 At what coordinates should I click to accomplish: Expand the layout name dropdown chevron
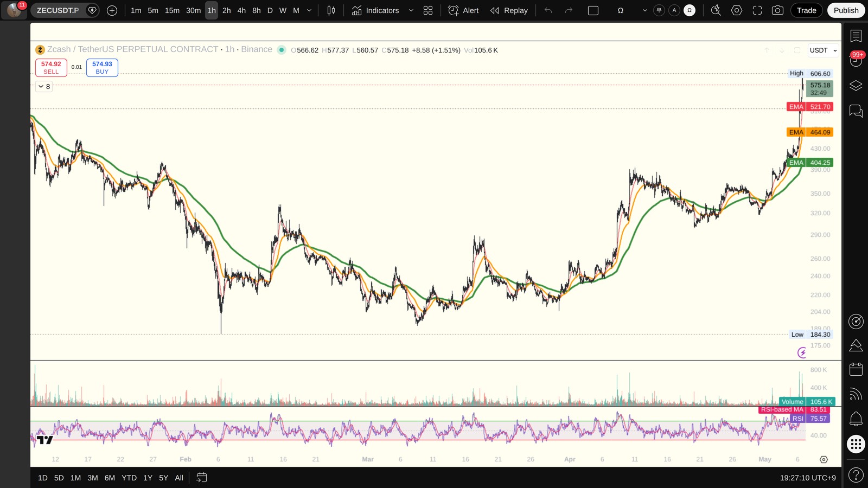[644, 10]
